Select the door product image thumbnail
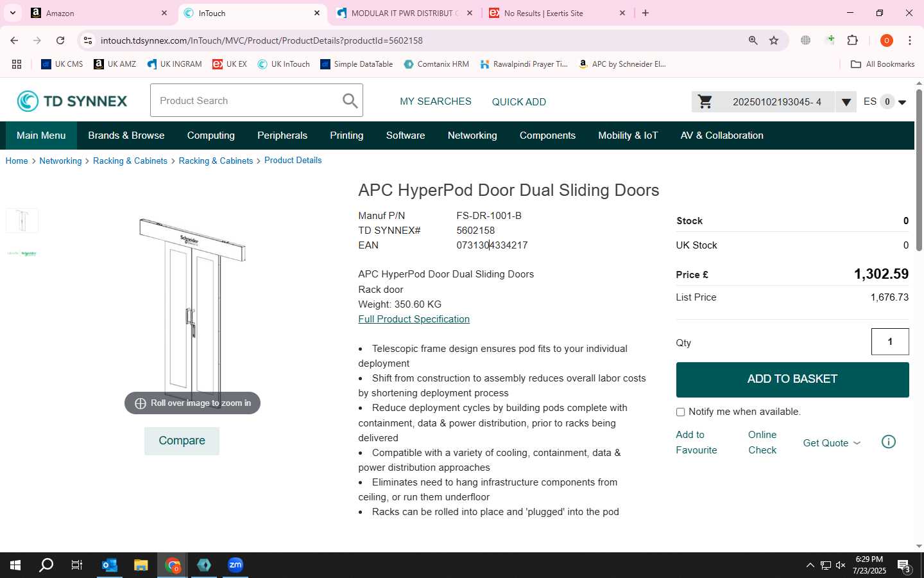Screen dimensions: 924x578 (x=22, y=220)
